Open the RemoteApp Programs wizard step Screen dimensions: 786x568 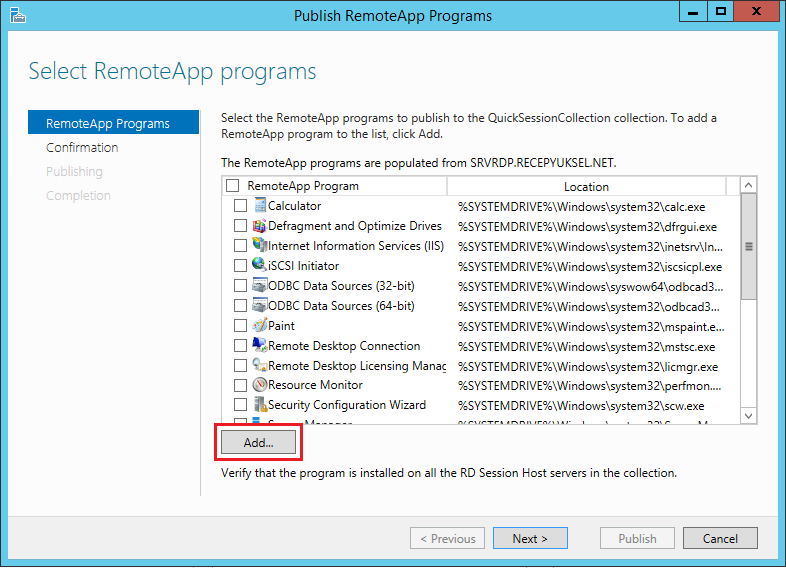coord(113,123)
